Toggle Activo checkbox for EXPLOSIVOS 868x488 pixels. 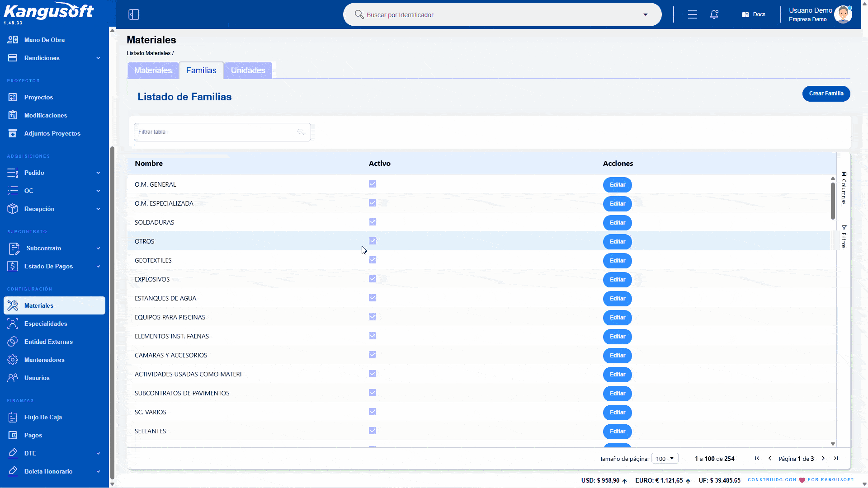point(373,279)
